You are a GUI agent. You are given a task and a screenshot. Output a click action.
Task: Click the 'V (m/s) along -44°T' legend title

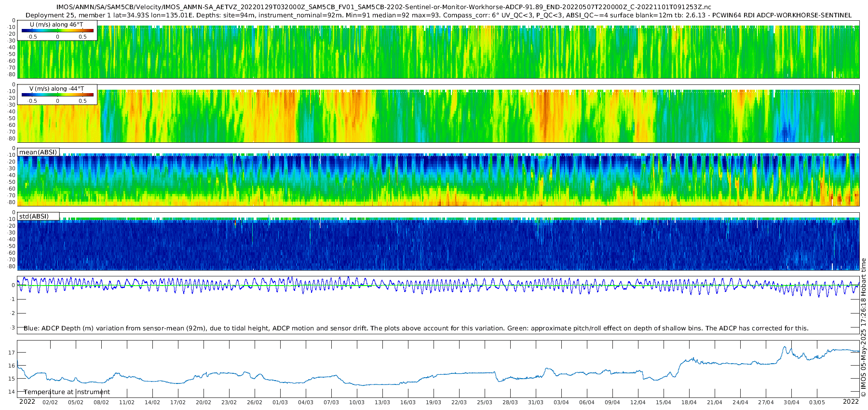coord(56,89)
